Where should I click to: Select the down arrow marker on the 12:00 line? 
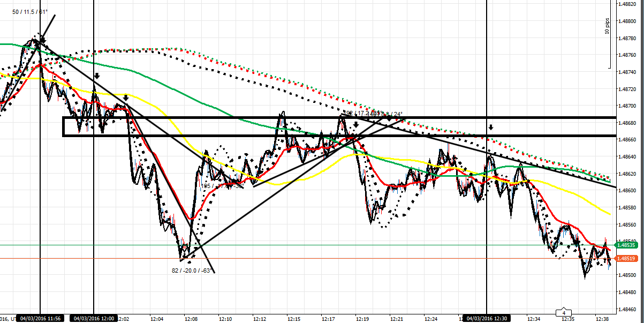[97, 76]
